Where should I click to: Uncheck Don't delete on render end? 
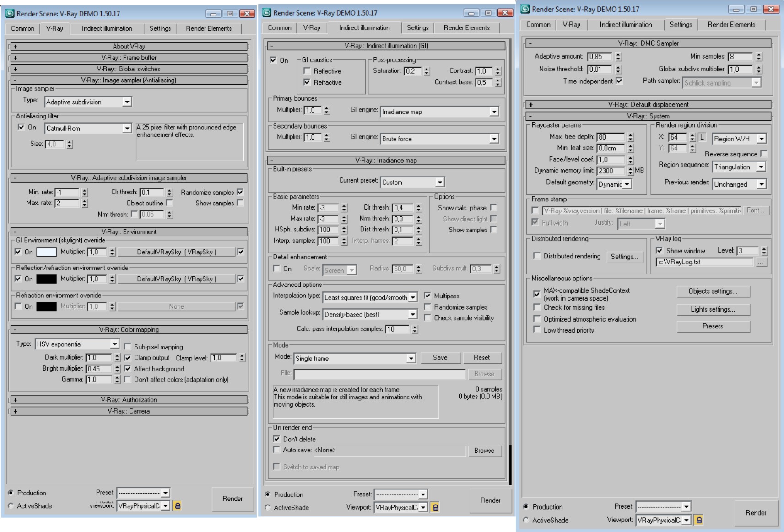[276, 439]
